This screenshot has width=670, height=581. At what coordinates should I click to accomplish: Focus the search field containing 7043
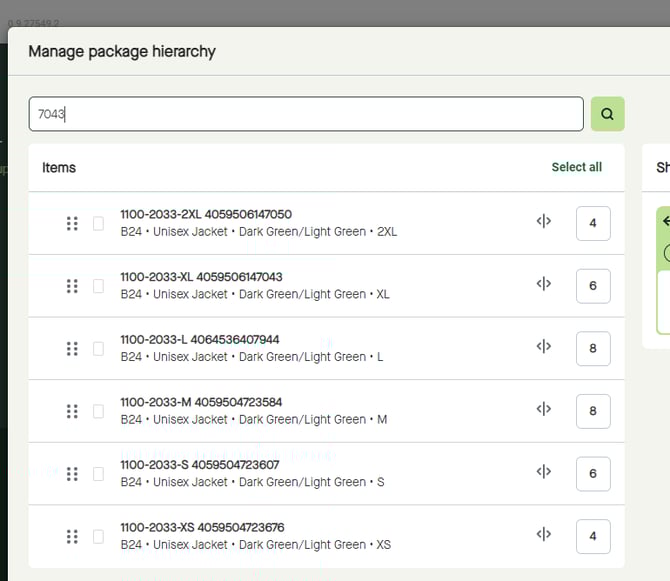tap(305, 114)
